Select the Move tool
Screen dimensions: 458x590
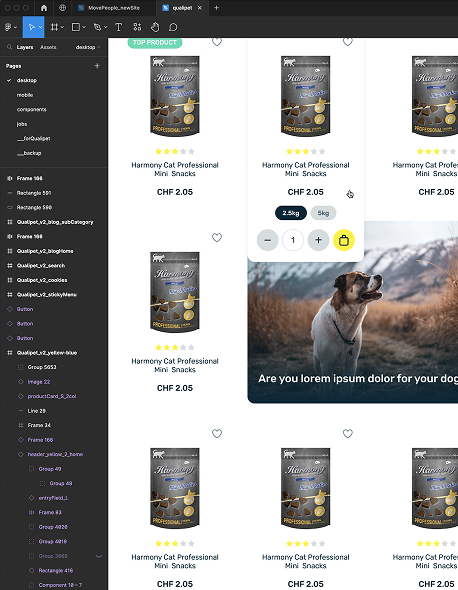[31, 27]
